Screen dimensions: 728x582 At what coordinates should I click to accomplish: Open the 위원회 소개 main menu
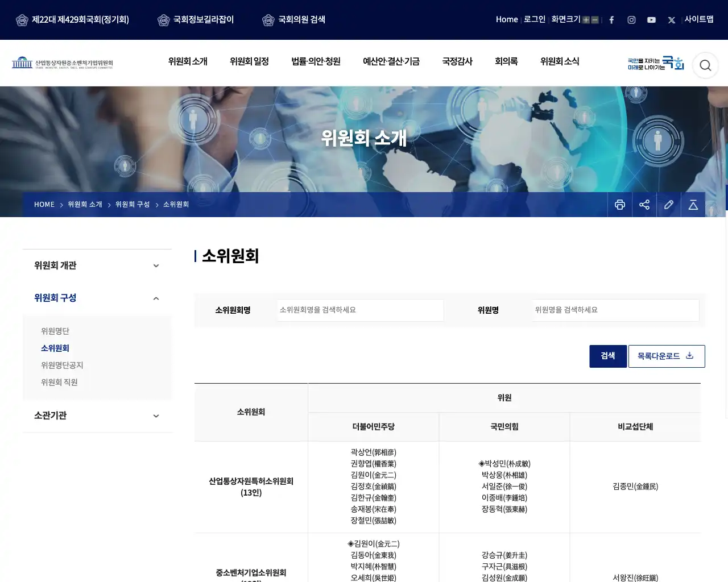point(188,61)
